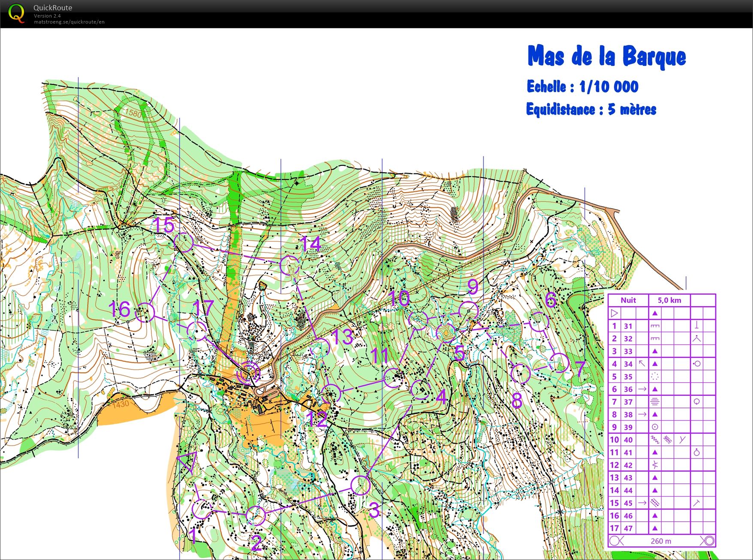The width and height of the screenshot is (753, 560).
Task: Click the zigzag symbol in row 10
Action: [655, 440]
